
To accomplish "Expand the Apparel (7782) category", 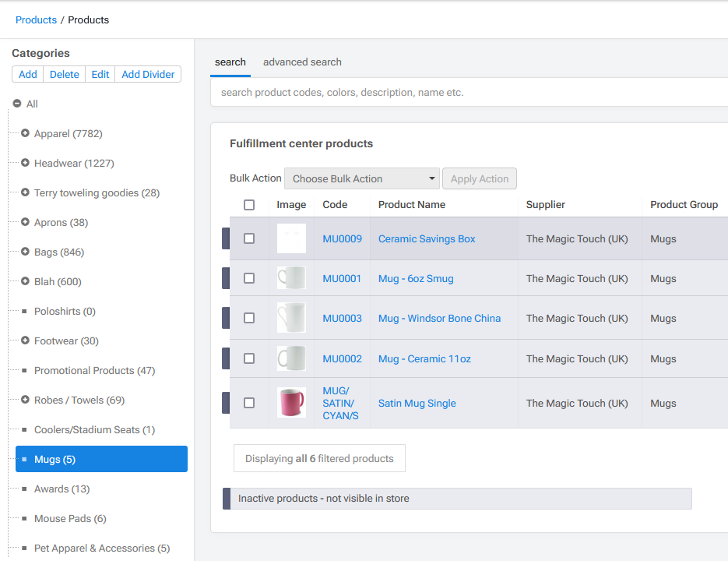I will [x=25, y=133].
